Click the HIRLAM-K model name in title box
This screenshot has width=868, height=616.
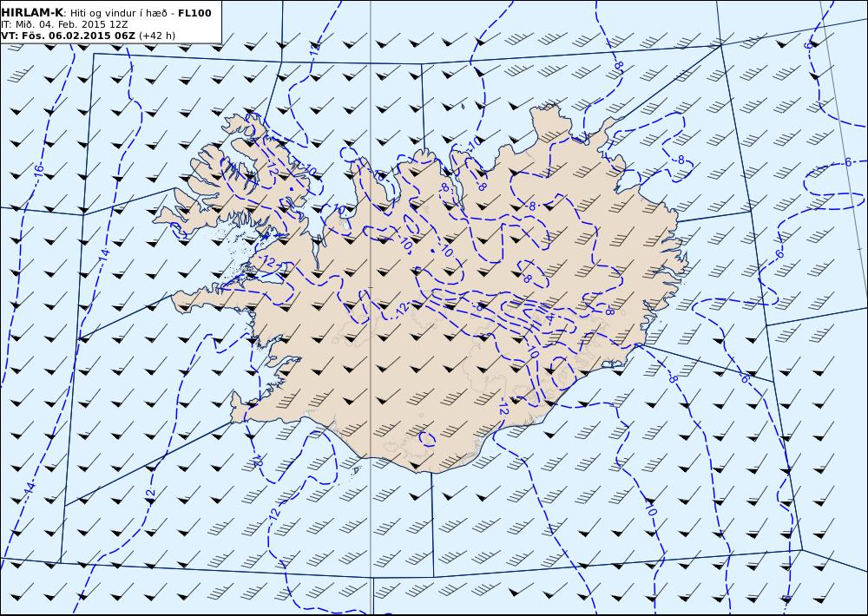[32, 13]
